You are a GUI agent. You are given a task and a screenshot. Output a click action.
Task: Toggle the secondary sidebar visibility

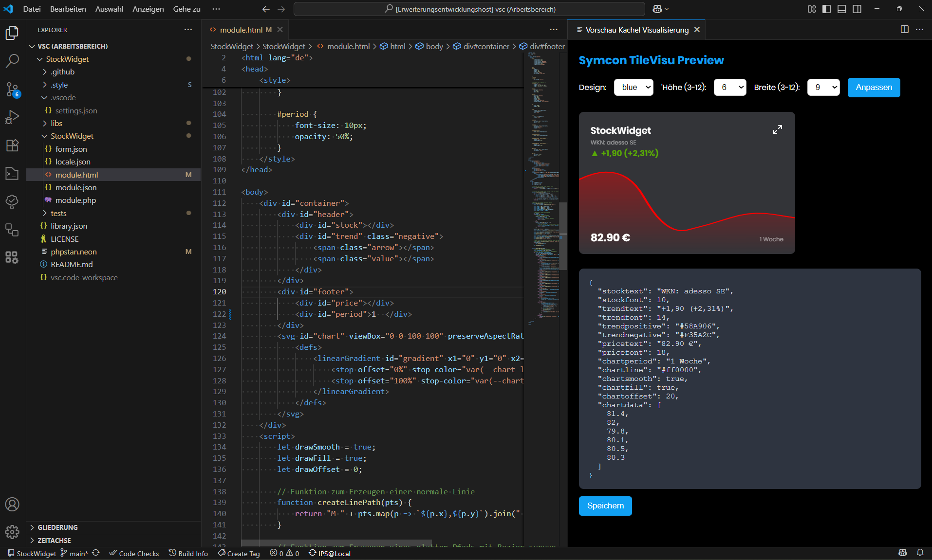(857, 9)
